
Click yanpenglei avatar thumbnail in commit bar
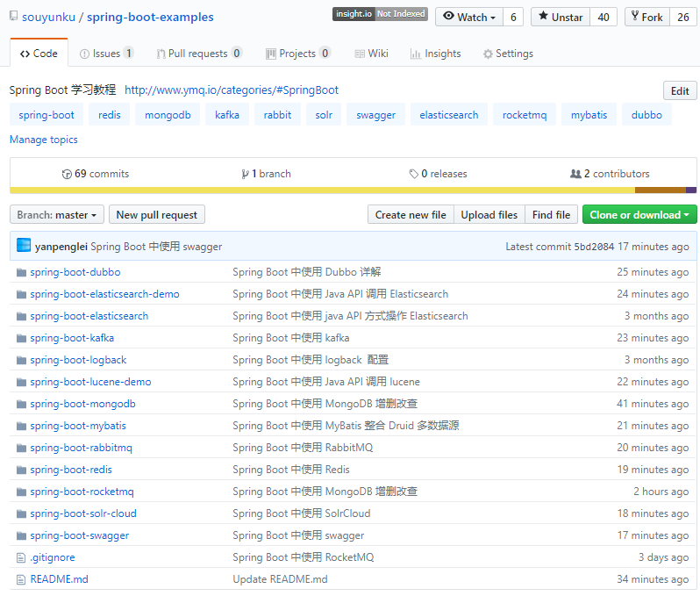click(x=24, y=245)
